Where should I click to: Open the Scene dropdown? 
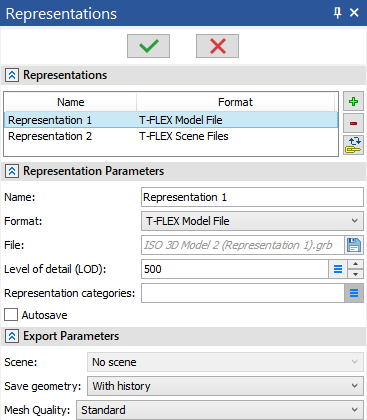coord(225,362)
